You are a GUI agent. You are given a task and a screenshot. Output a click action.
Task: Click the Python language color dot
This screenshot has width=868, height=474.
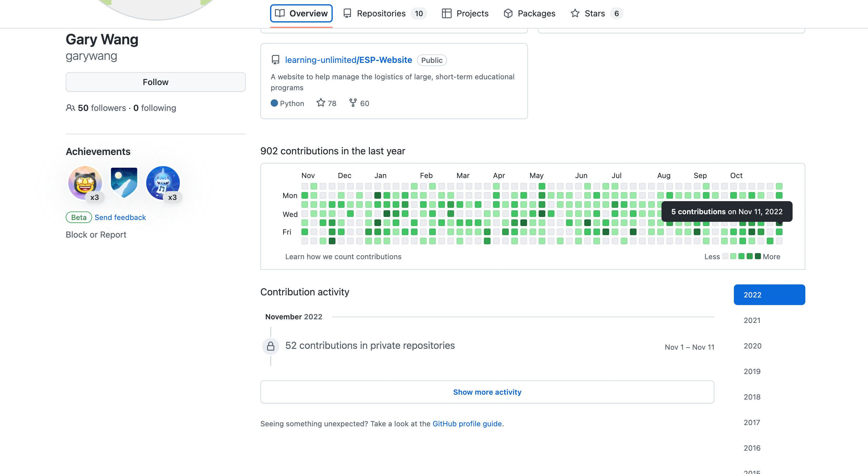point(274,103)
